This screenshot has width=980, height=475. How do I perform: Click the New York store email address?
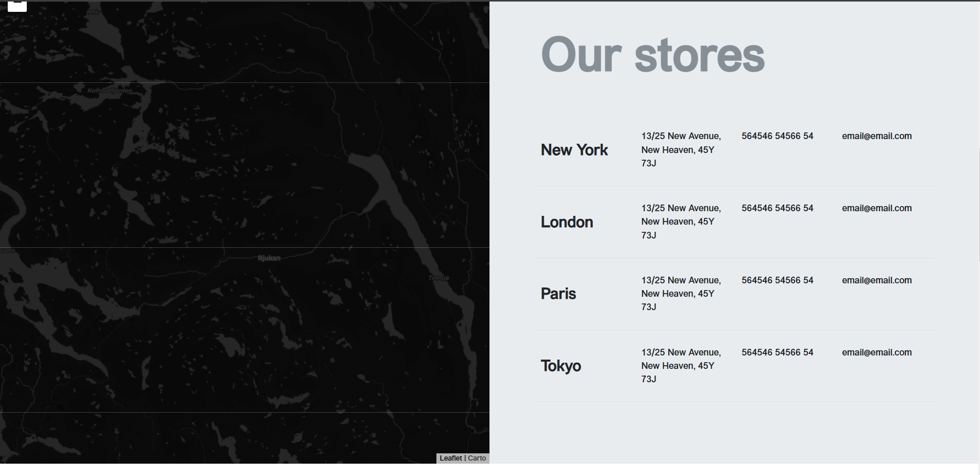(876, 136)
